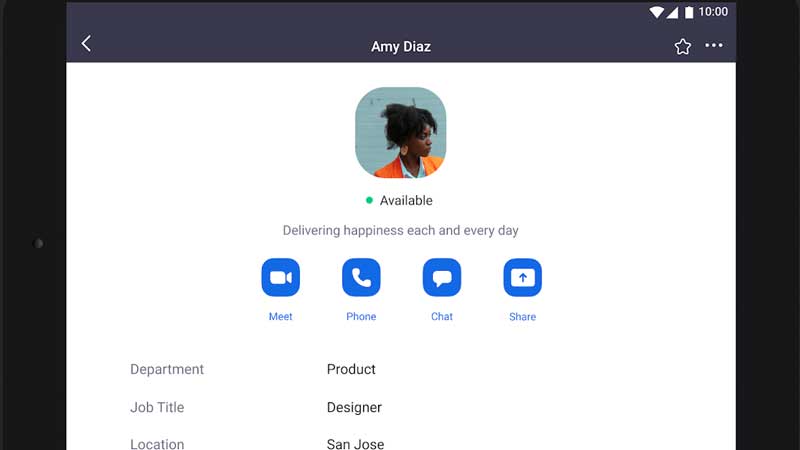Tap Amy Diaz's profile picture
800x450 pixels.
(401, 133)
